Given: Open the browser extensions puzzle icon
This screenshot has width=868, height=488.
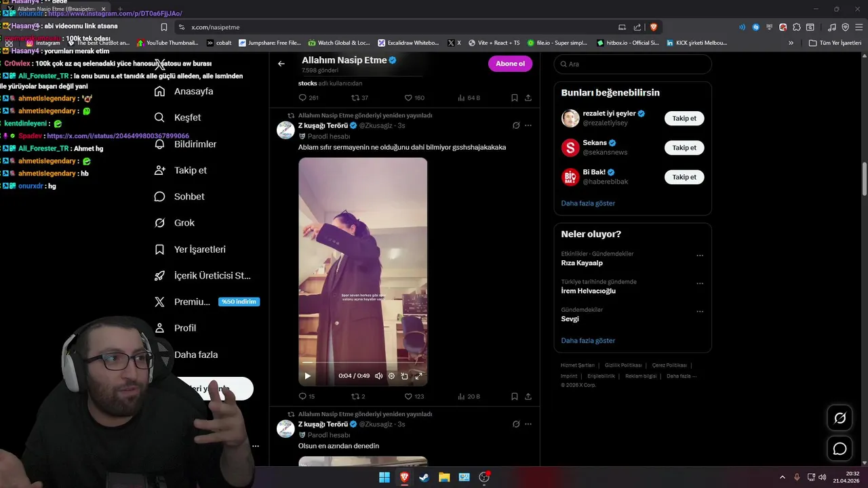Looking at the screenshot, I should pos(797,27).
